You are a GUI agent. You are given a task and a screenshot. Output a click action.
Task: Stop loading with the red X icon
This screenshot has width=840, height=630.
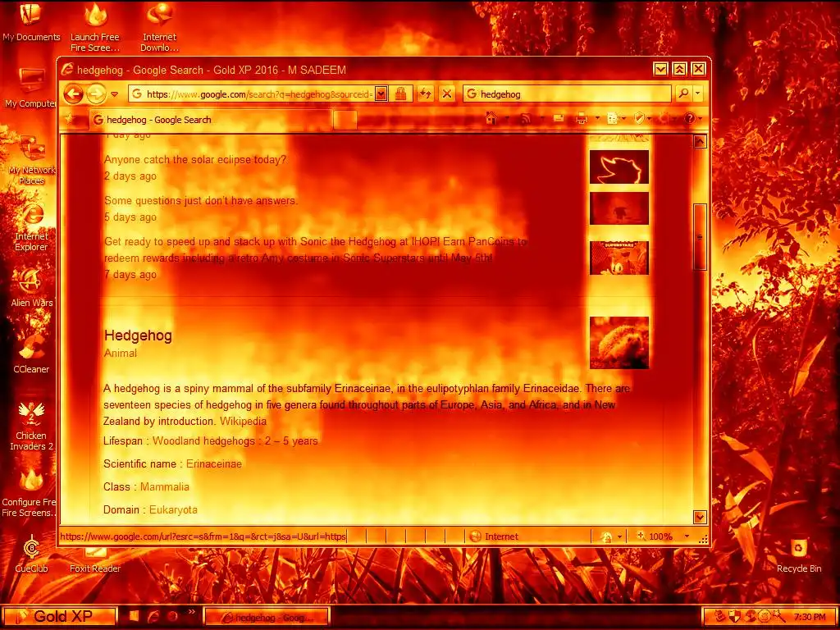(447, 94)
